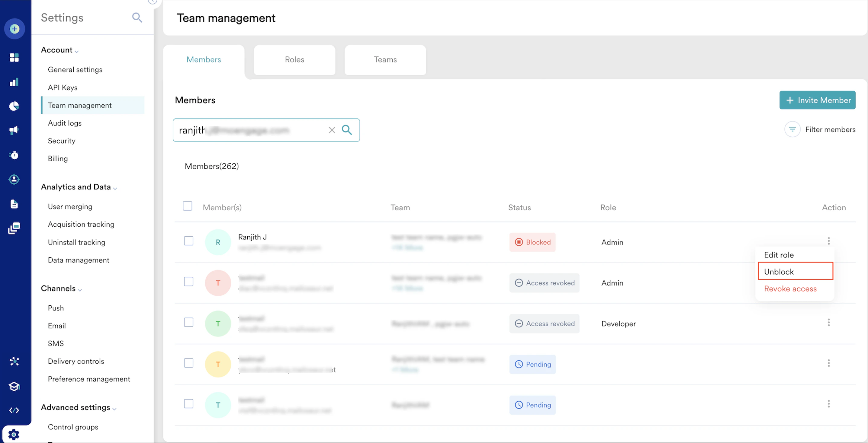
Task: Click into the member search field
Action: click(x=249, y=130)
